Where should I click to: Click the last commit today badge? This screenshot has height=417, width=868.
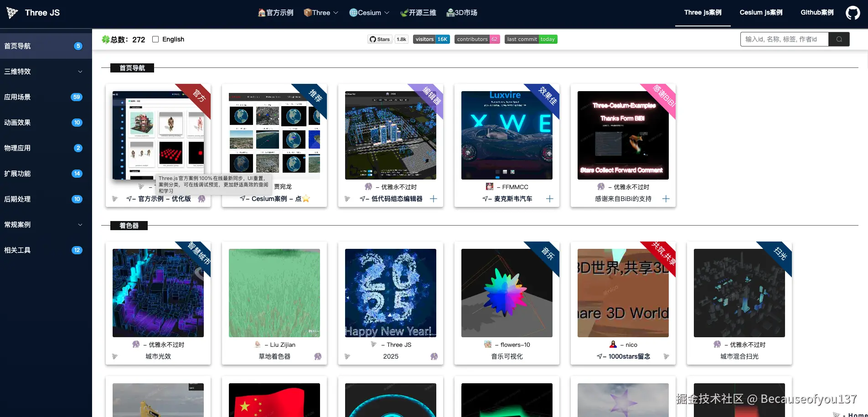[531, 39]
